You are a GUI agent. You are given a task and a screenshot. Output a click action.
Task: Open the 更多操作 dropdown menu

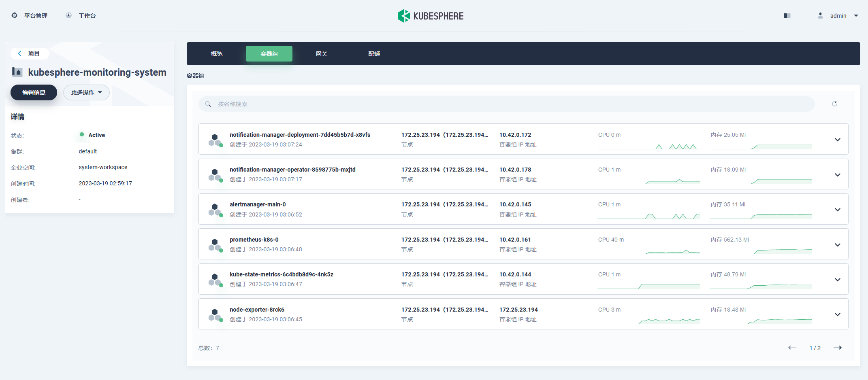(x=86, y=92)
